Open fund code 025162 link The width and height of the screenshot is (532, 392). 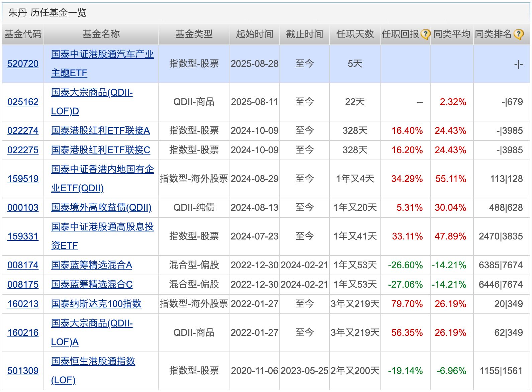click(23, 102)
